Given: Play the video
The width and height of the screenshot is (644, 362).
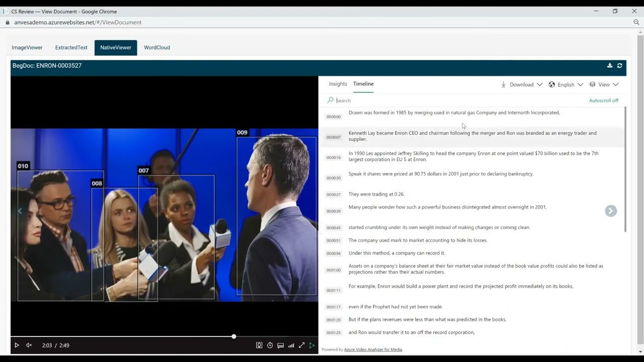Looking at the screenshot, I should 17,345.
